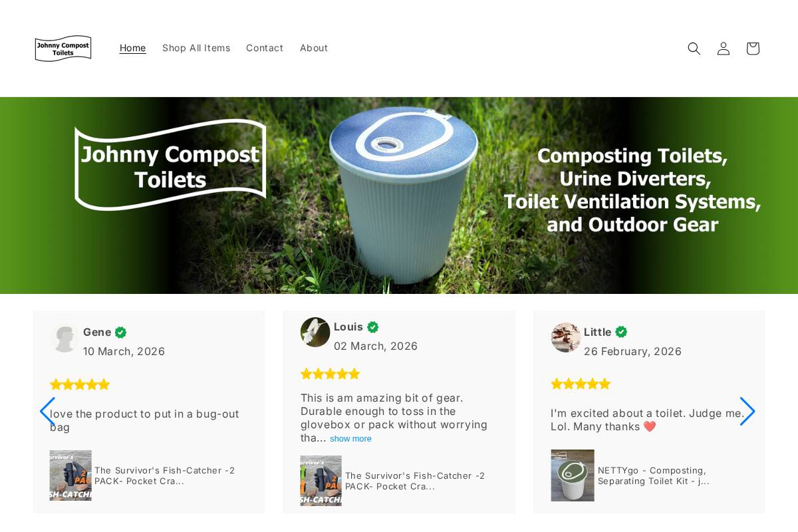
Task: Open the Contact page link
Action: pos(265,47)
